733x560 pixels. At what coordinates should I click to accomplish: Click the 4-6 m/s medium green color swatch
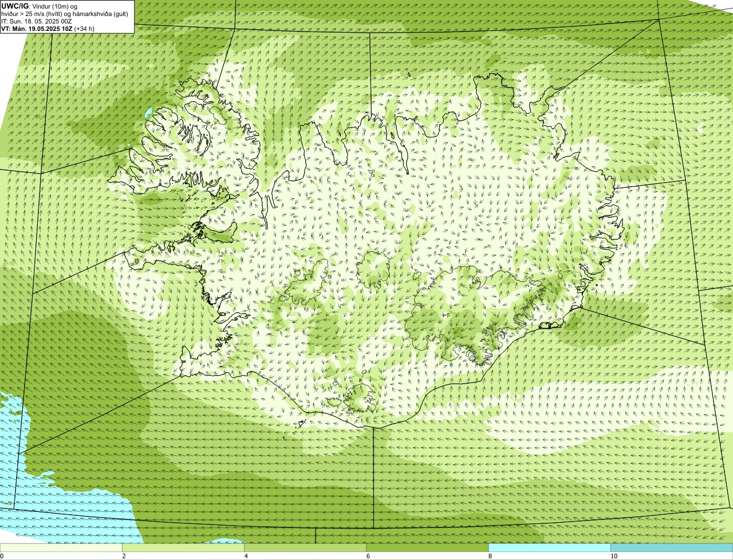click(x=305, y=548)
